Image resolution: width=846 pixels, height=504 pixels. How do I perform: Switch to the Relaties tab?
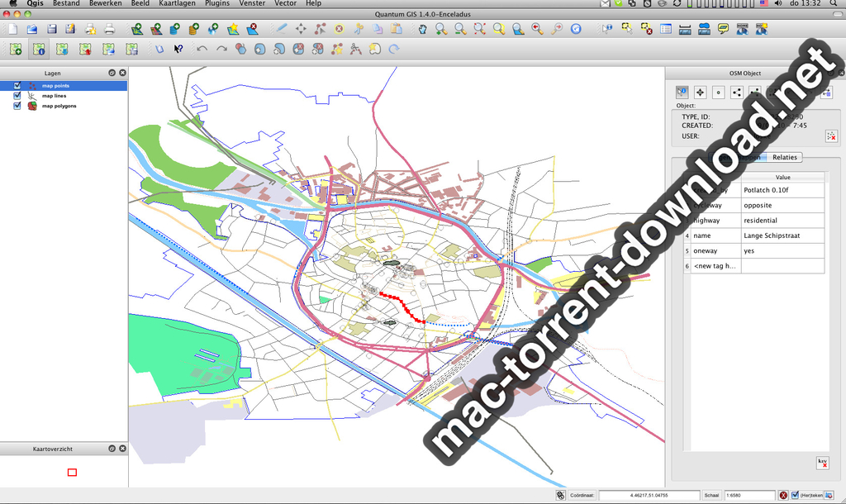(x=784, y=157)
